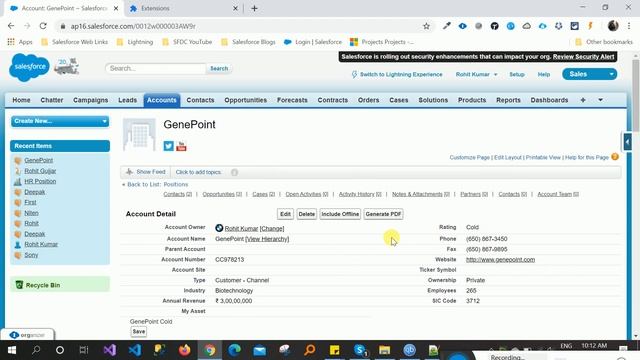Click the Delete button
Viewport: 640px width, 360px height.
coord(307,214)
